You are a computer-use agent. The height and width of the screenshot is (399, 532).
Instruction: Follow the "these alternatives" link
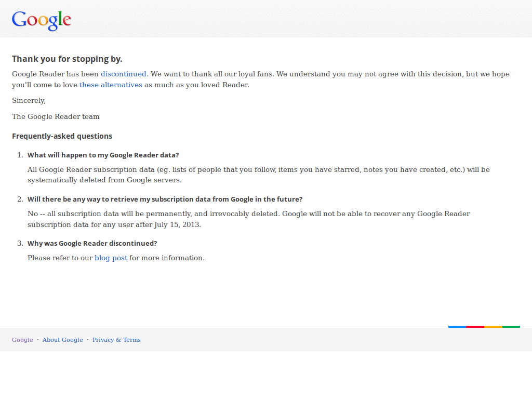pos(111,85)
